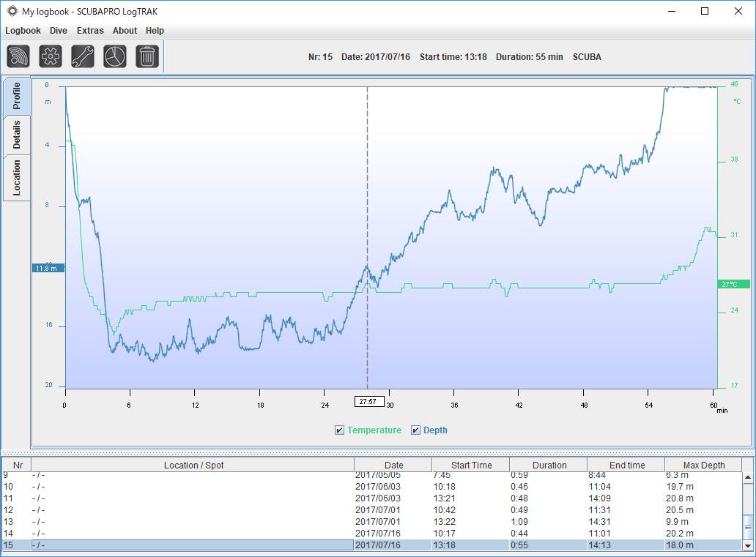Click the trash can delete icon
Viewport: 756px width, 557px height.
[147, 56]
